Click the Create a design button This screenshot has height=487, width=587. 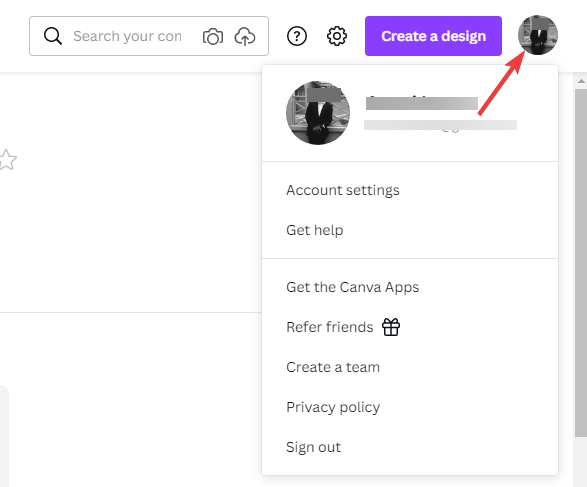click(433, 36)
